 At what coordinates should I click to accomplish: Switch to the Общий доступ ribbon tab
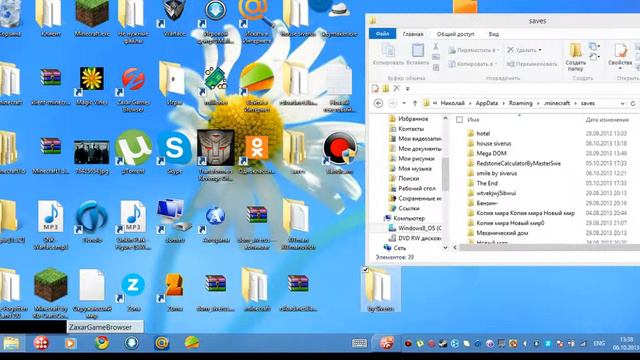(456, 34)
